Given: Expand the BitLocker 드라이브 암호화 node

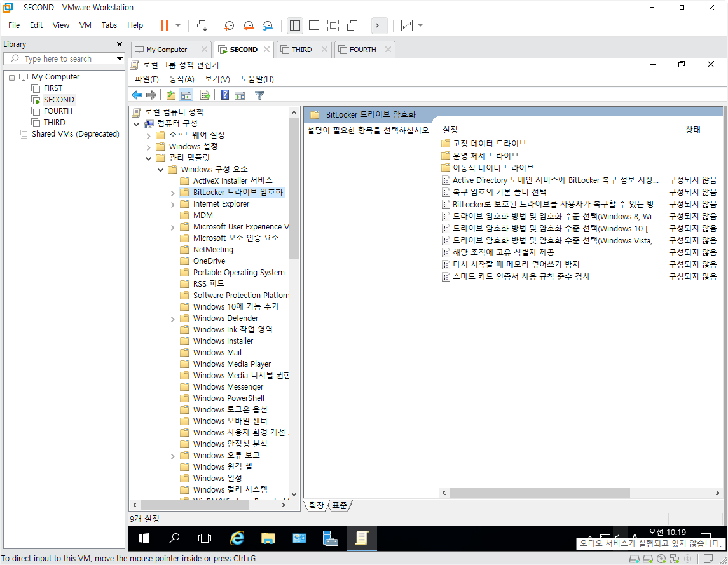Looking at the screenshot, I should [x=173, y=193].
